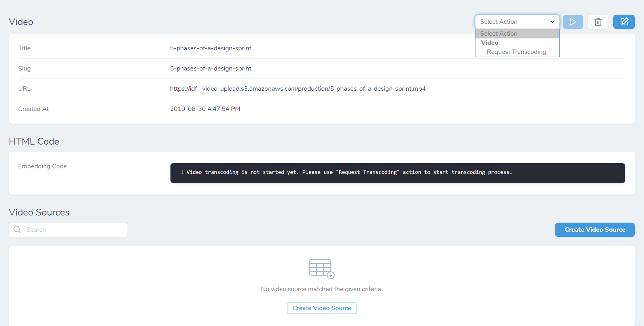Click the blue Create Video Source button

(x=595, y=230)
